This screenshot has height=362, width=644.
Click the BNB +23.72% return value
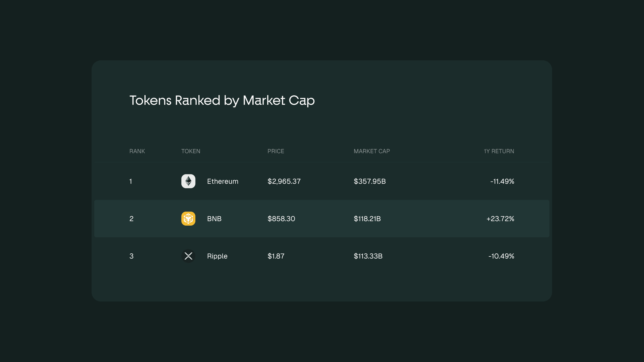click(x=500, y=219)
